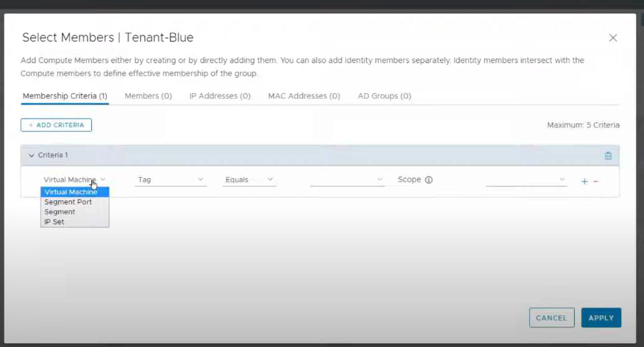Open the MAC Addresses tab
The width and height of the screenshot is (644, 347).
pyautogui.click(x=304, y=96)
